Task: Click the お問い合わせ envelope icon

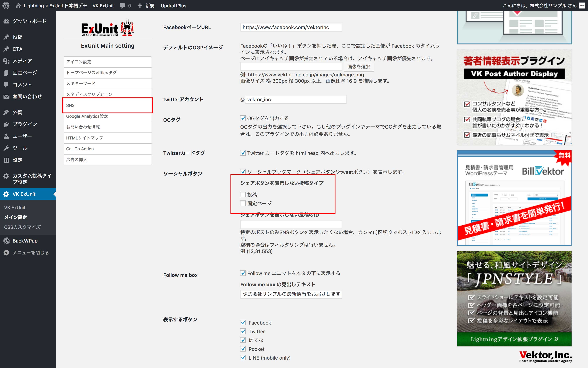Action: coord(6,97)
